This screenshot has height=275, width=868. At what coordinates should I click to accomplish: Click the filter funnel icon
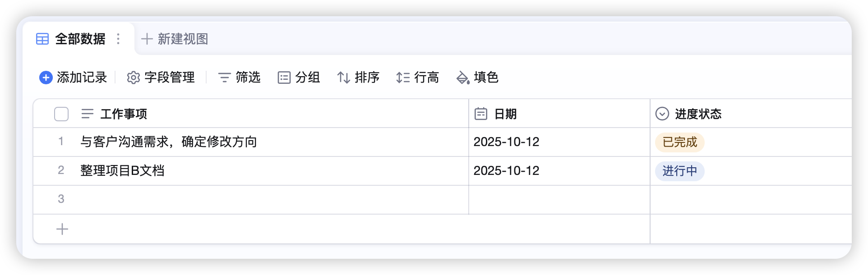click(x=224, y=78)
